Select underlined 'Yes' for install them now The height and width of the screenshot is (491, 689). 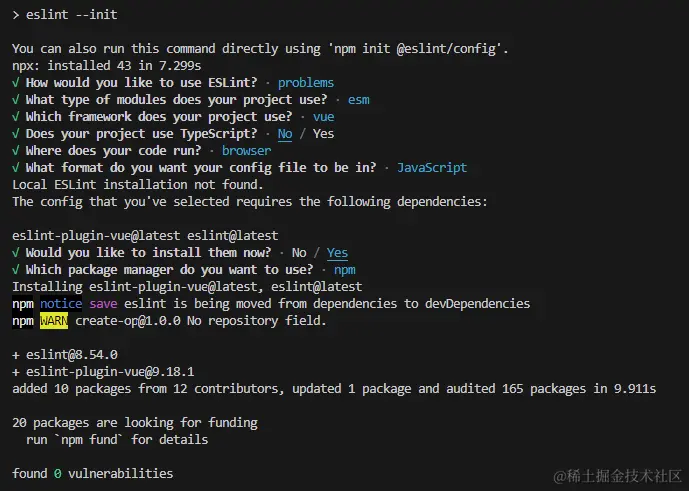337,253
